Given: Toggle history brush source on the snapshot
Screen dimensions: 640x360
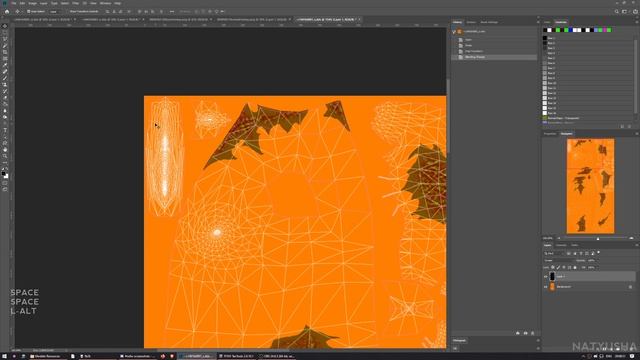Looking at the screenshot, I should (x=454, y=31).
